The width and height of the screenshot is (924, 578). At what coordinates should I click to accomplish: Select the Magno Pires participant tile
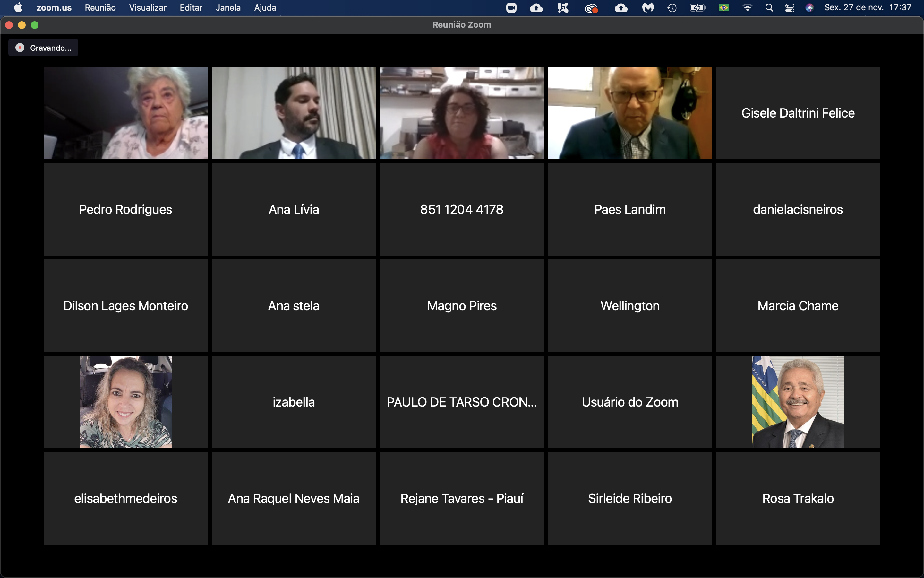point(462,305)
